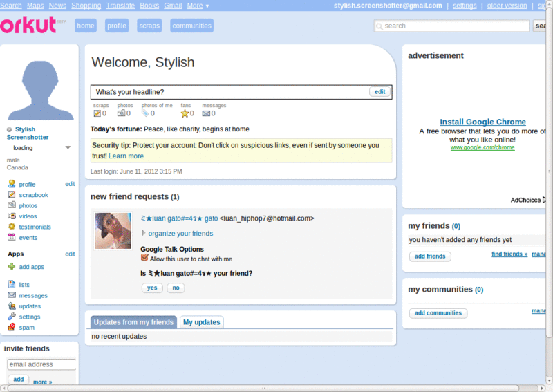Click the settings wrench icon
The width and height of the screenshot is (553, 392).
[x=12, y=316]
